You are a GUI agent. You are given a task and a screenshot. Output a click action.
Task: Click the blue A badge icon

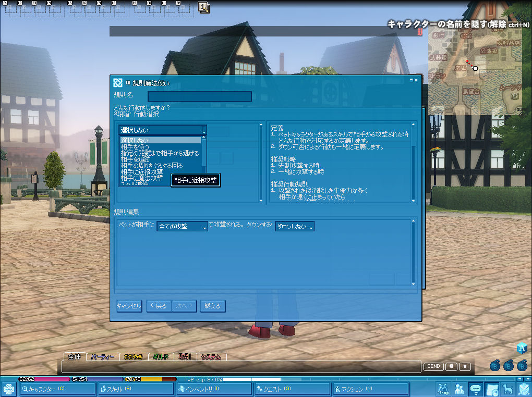522,349
